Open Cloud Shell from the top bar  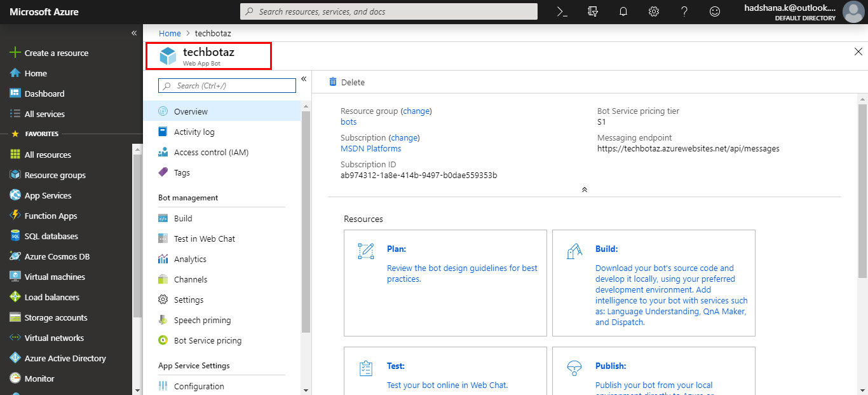[562, 11]
